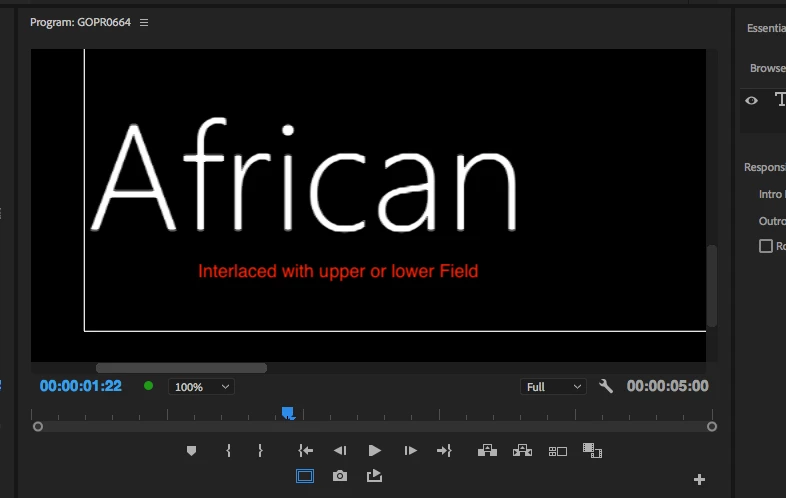Click the Responsive Design section heading

[764, 167]
